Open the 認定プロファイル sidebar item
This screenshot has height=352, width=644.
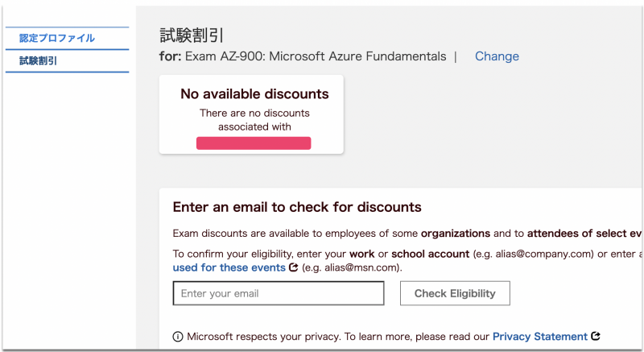pyautogui.click(x=57, y=38)
